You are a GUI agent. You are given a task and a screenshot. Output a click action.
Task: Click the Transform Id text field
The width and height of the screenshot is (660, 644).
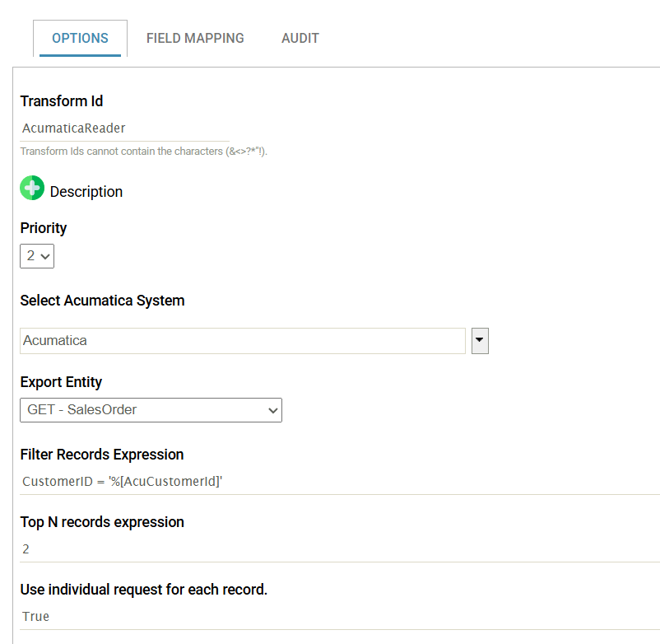(123, 128)
